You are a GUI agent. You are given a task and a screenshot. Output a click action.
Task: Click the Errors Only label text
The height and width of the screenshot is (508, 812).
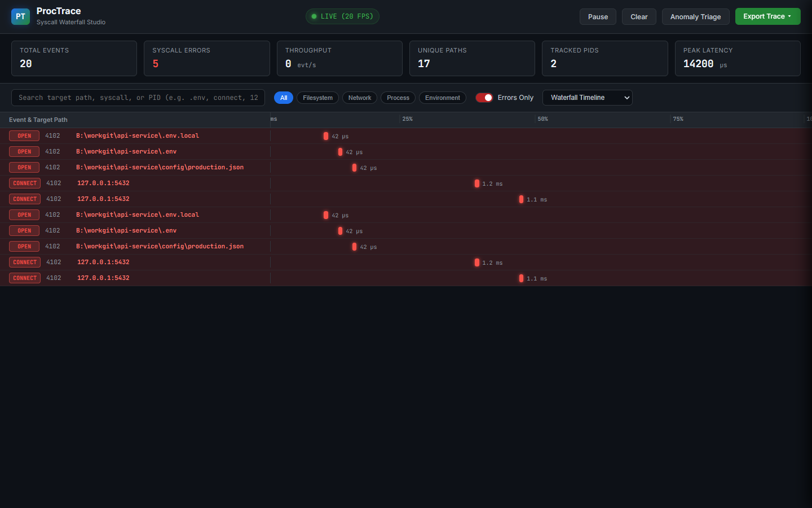pos(515,98)
